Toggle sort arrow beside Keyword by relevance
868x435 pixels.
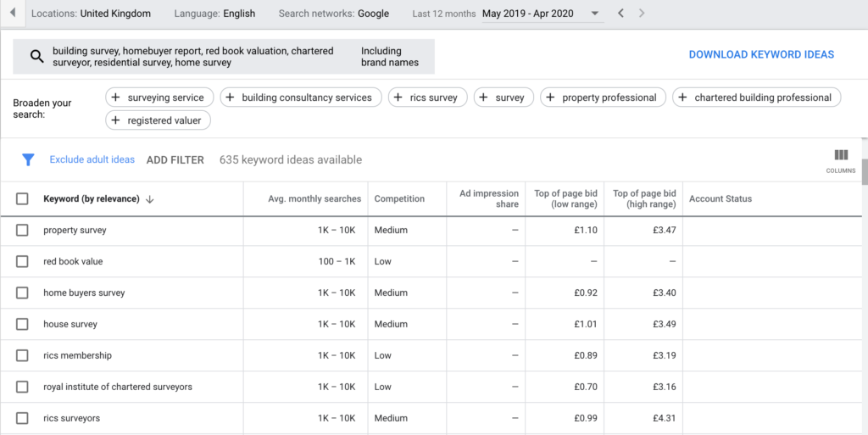click(x=149, y=199)
